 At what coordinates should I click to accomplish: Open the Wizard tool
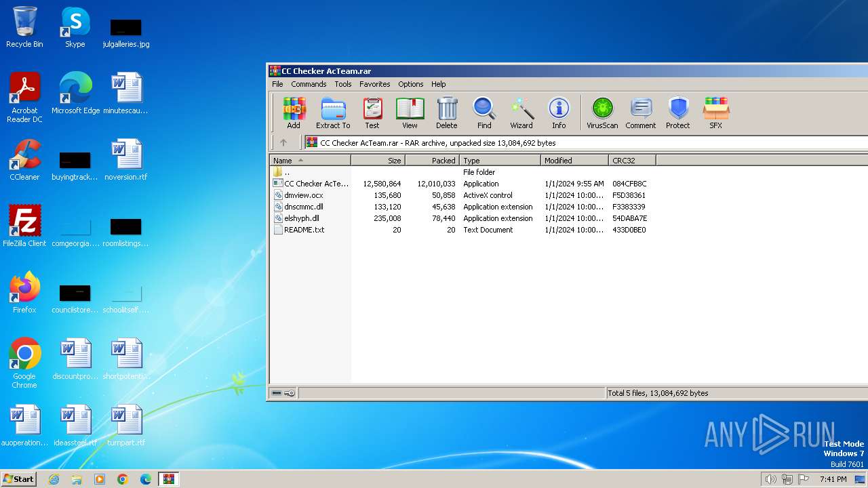click(521, 113)
